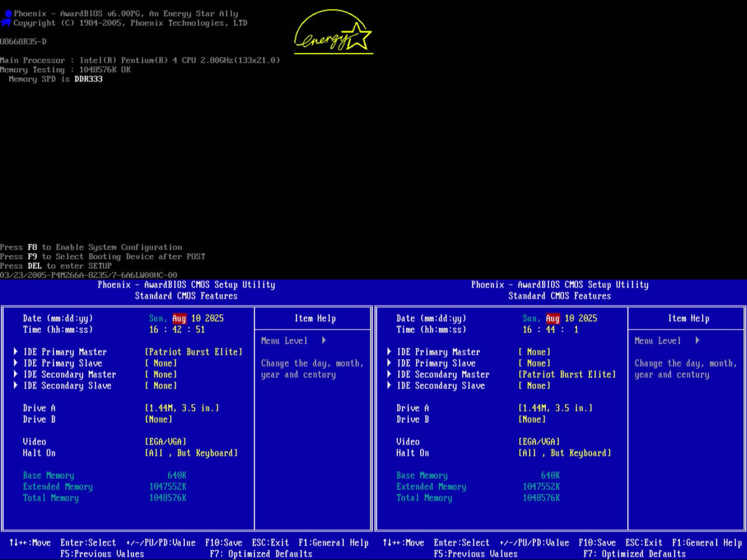Click Copyright 1984-2005 Phoenix Technologies line
The height and width of the screenshot is (560, 747).
(130, 23)
